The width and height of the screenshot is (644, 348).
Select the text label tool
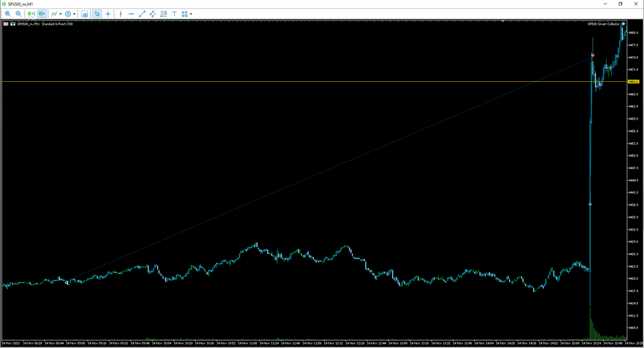174,14
